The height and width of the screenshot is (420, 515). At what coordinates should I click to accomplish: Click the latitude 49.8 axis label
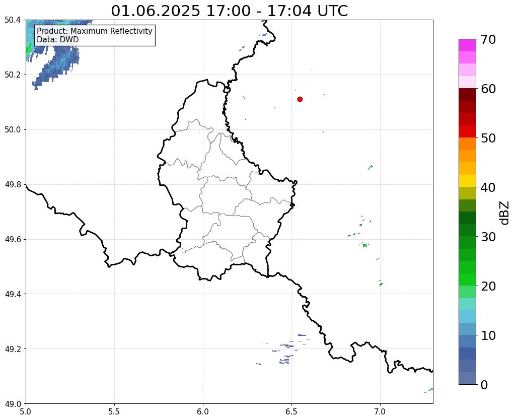tap(13, 185)
